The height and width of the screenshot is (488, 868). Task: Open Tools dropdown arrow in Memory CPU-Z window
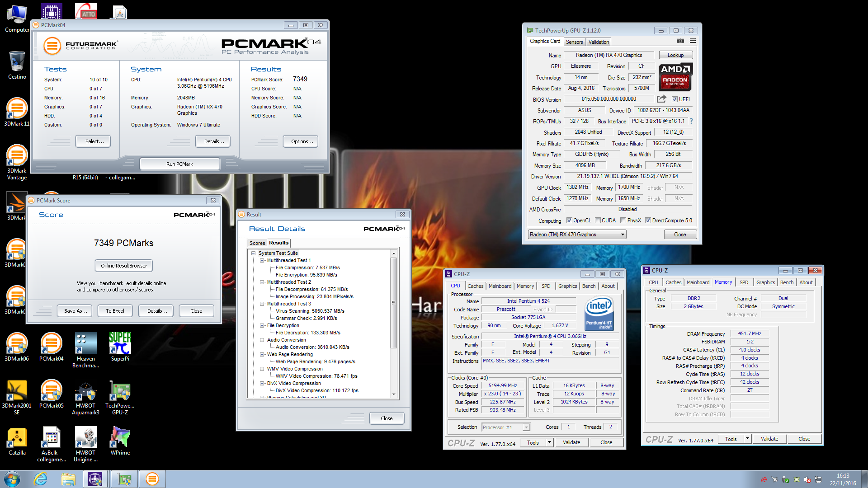[747, 439]
